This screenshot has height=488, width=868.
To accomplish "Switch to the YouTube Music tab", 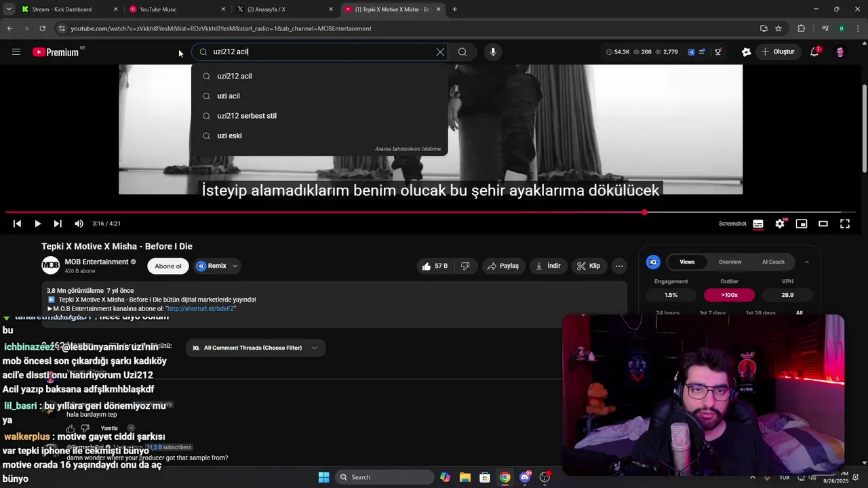I will (x=176, y=9).
